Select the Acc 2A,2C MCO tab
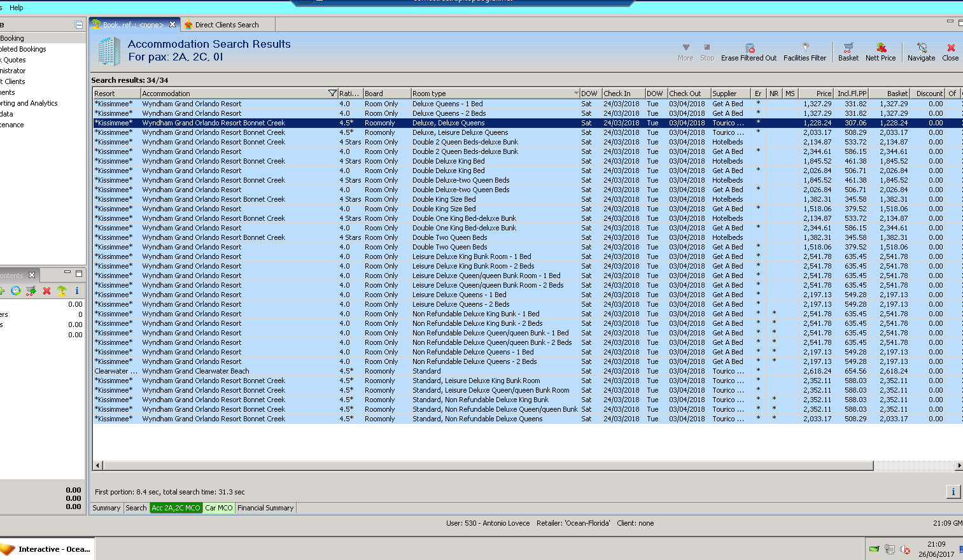 point(176,508)
